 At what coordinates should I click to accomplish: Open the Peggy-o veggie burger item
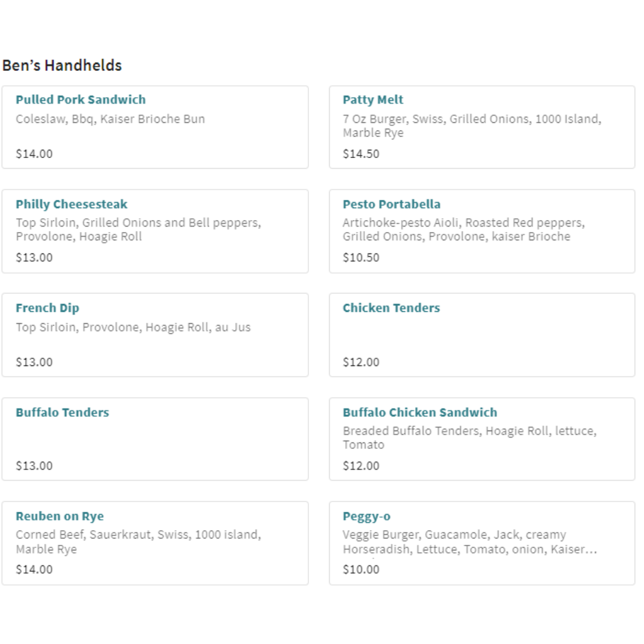pos(367,516)
